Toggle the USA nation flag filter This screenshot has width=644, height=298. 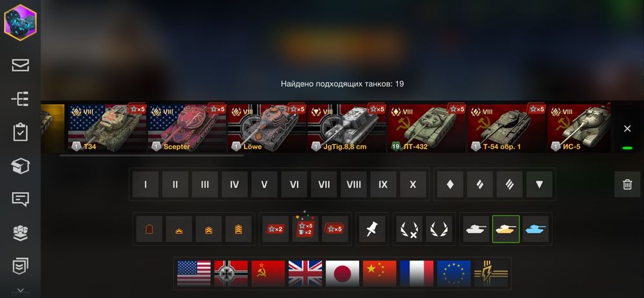194,273
